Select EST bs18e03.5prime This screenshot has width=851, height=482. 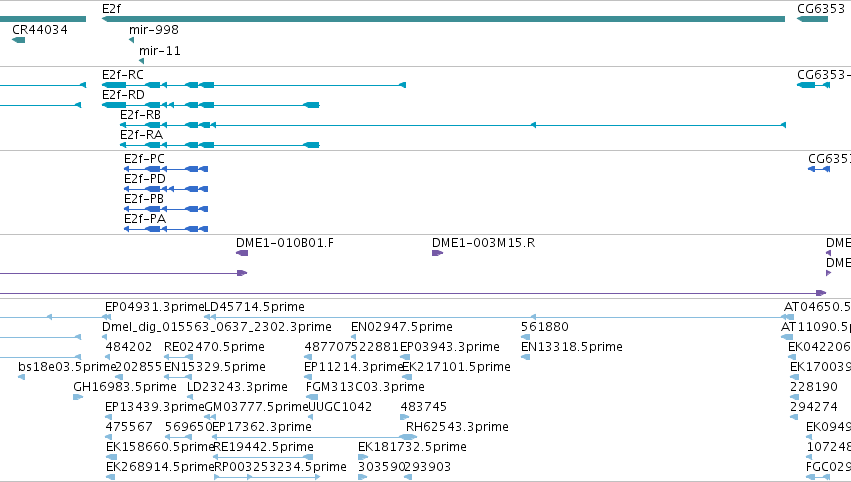point(67,367)
